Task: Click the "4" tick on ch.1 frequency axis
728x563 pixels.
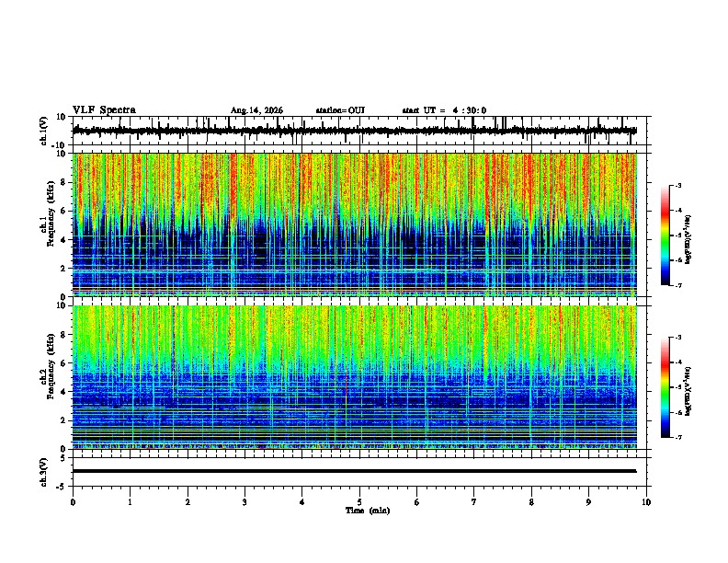Action: coord(63,240)
